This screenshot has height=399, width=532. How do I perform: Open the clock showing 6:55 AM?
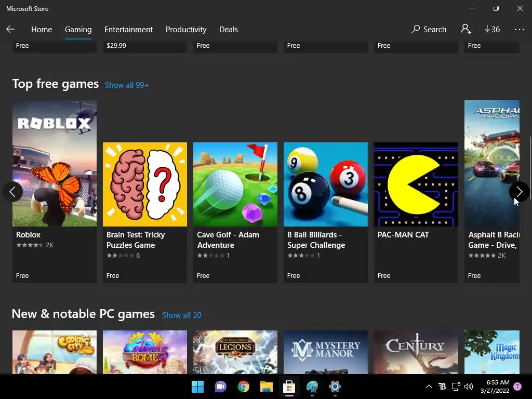click(x=495, y=387)
